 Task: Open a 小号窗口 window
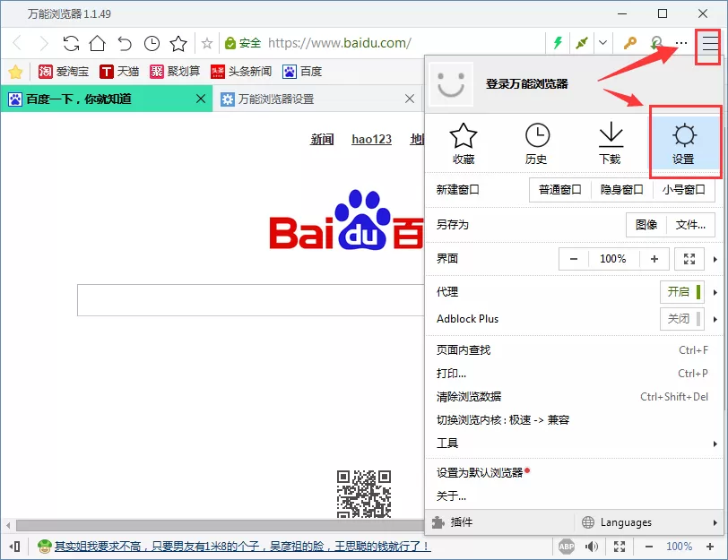pyautogui.click(x=683, y=190)
